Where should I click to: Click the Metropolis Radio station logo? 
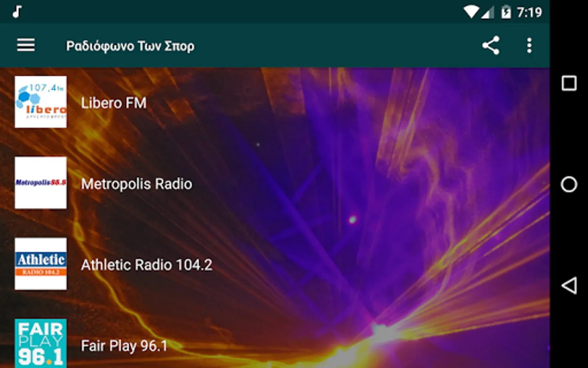pyautogui.click(x=41, y=183)
